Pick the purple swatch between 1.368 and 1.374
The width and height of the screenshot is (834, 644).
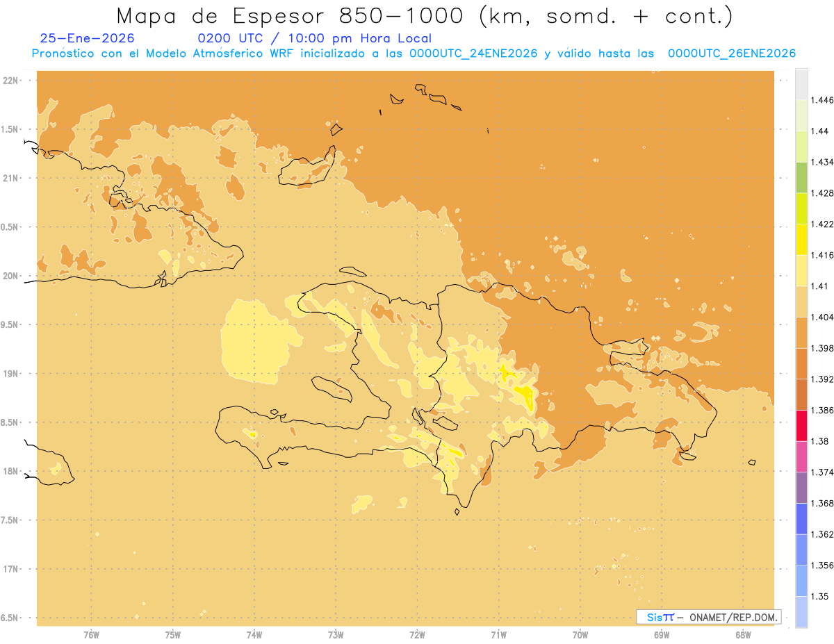click(801, 488)
